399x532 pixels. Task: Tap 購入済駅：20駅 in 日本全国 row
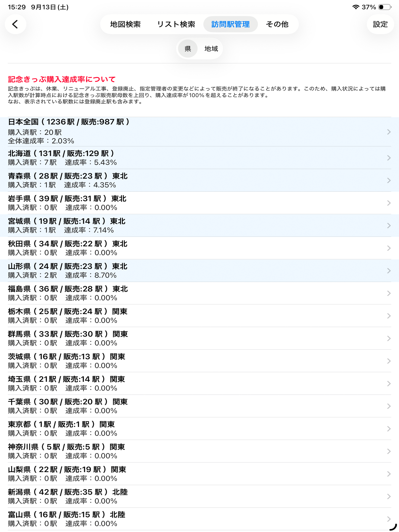point(35,132)
